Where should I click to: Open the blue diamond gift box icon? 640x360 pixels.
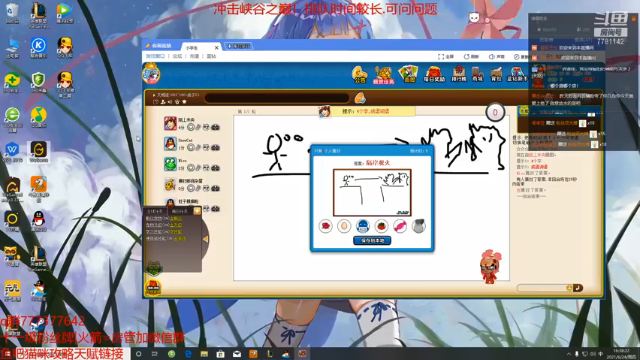click(x=517, y=74)
